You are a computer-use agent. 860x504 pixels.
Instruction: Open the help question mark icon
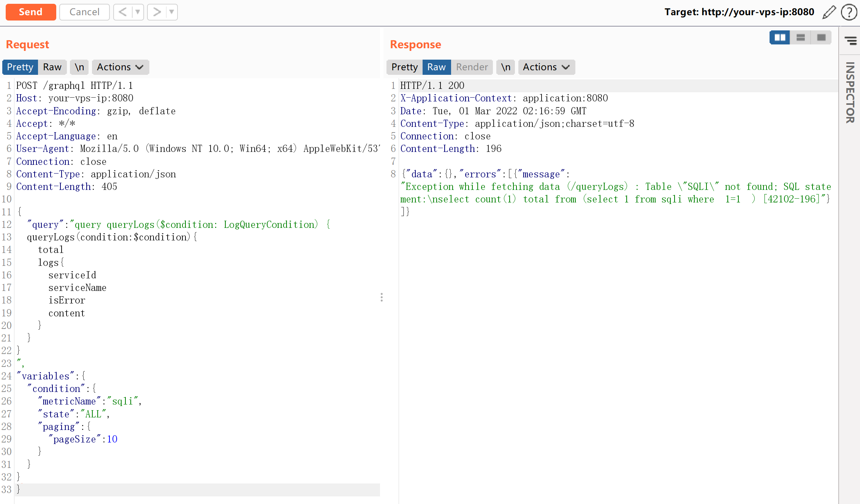coord(849,12)
